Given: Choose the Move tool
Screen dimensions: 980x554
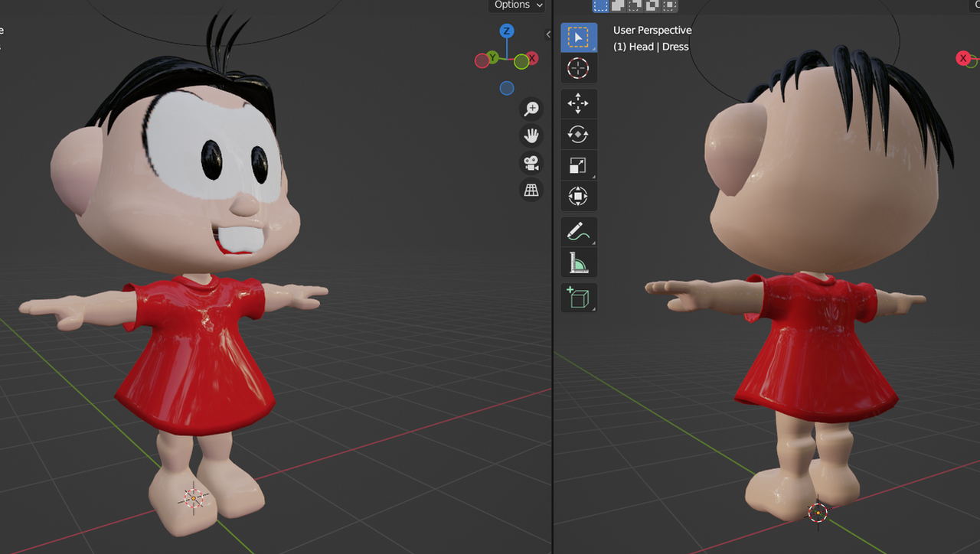Looking at the screenshot, I should coord(578,103).
